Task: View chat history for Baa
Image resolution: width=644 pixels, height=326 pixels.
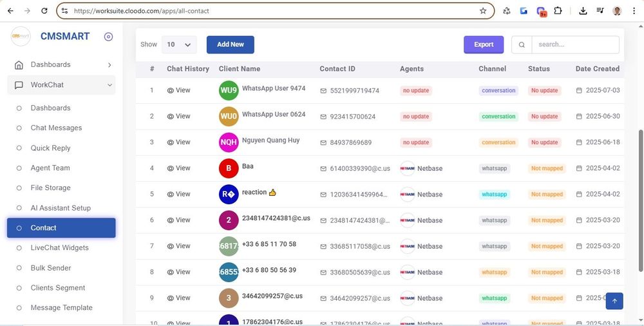Action: coord(178,168)
